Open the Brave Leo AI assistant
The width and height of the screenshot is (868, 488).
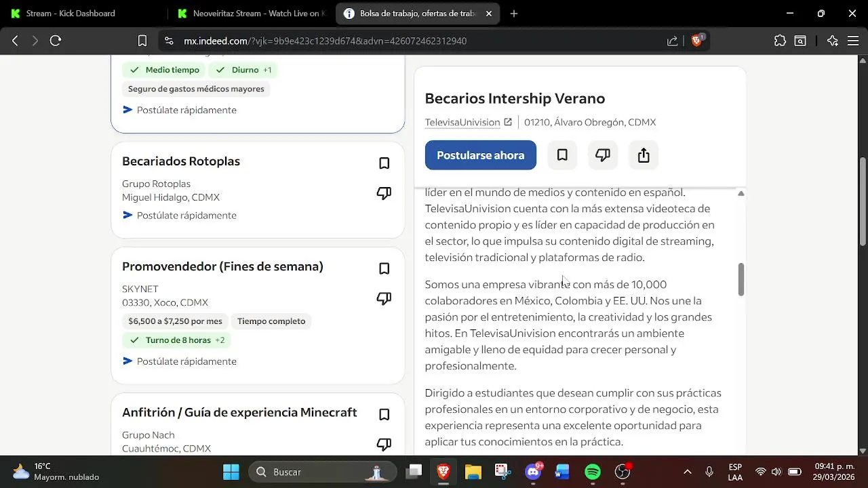pyautogui.click(x=833, y=41)
